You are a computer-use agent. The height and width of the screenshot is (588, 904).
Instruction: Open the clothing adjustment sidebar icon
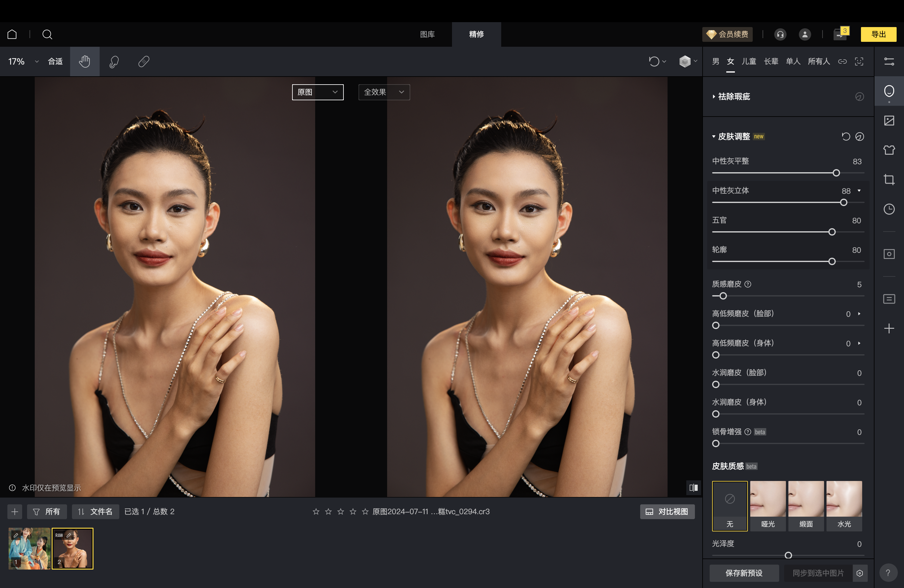[889, 150]
